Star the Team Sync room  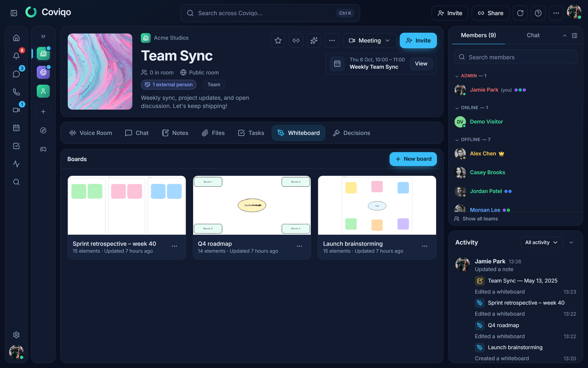278,40
